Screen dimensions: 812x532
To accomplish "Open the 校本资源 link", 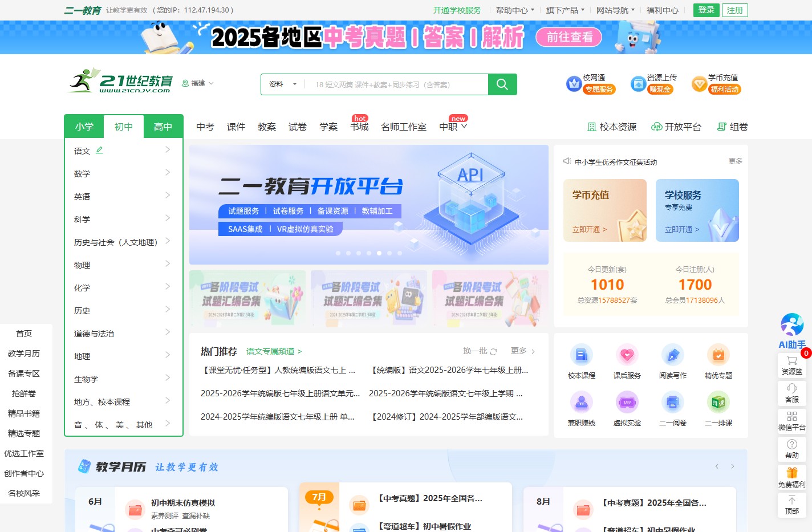I will click(x=612, y=127).
